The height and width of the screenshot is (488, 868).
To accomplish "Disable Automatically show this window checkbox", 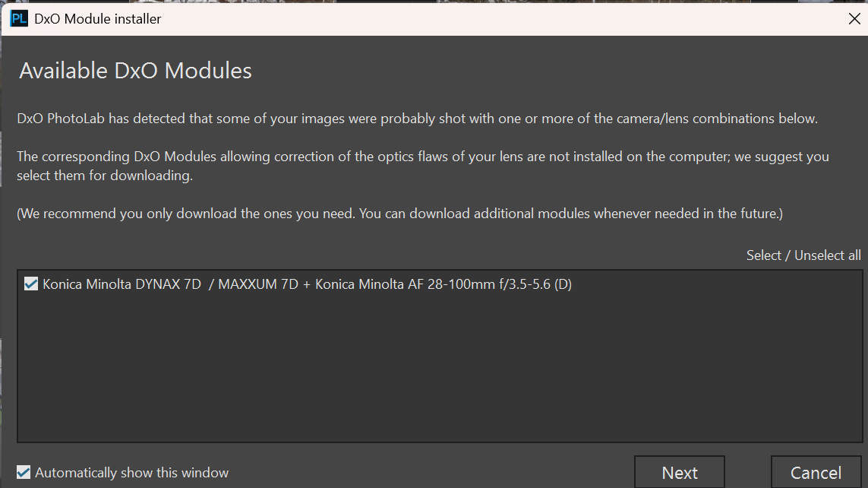I will tap(24, 472).
